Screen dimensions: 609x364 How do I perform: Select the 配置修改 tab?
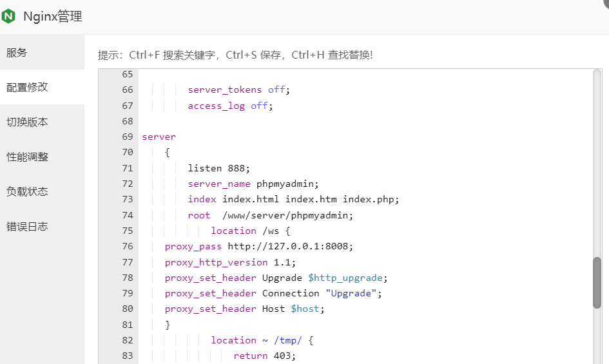pyautogui.click(x=27, y=87)
